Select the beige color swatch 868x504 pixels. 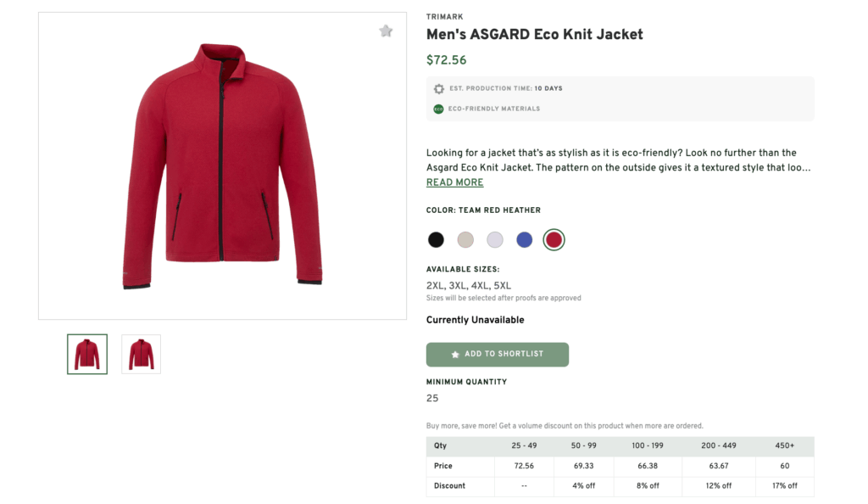pos(465,239)
